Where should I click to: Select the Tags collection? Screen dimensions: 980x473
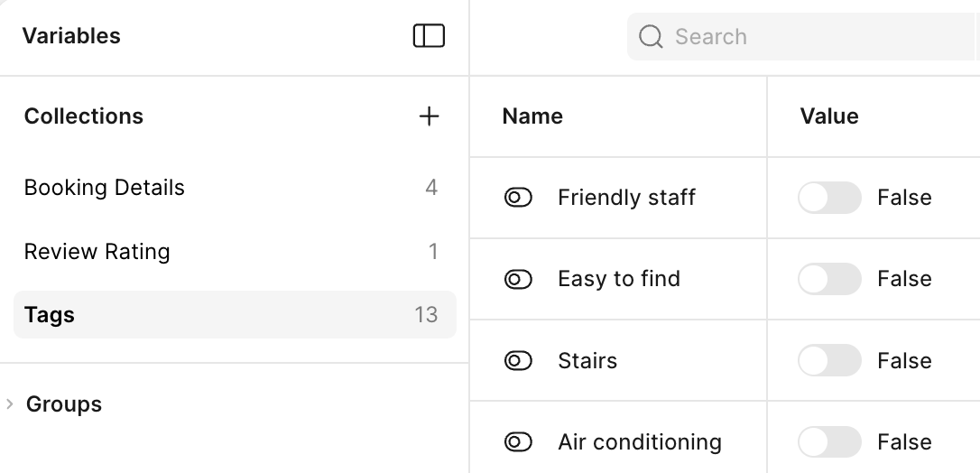point(235,314)
